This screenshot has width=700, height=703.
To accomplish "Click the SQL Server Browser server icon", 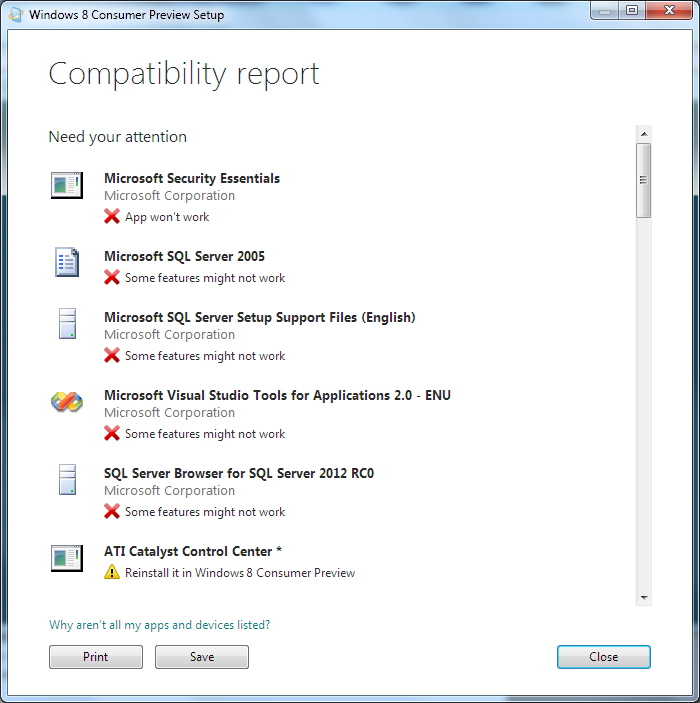I will [x=67, y=479].
